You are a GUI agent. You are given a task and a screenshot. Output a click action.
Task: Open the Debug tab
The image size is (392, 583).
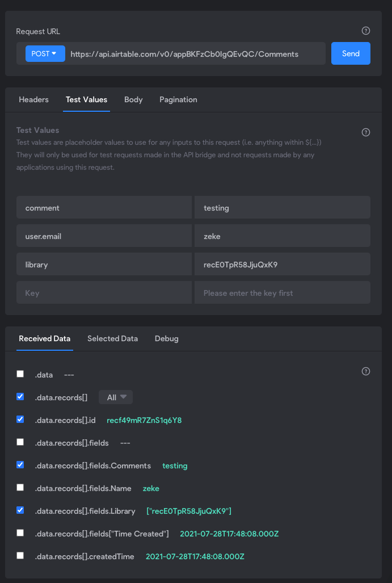click(x=166, y=339)
